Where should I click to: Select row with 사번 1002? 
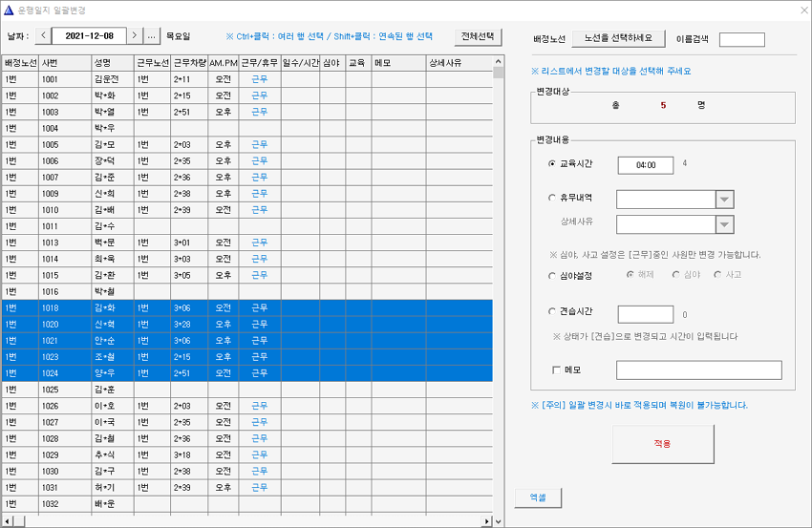pos(247,95)
